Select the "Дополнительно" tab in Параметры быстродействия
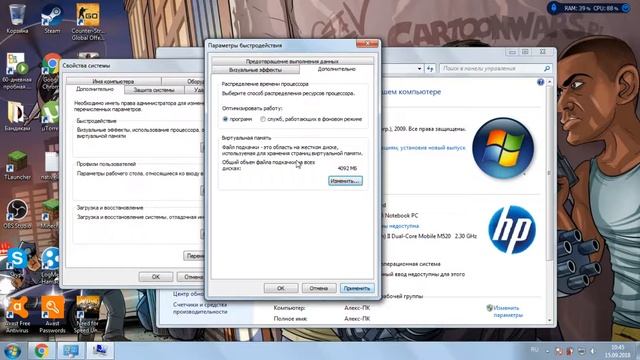Viewport: 640px width, 360px height. tap(336, 69)
